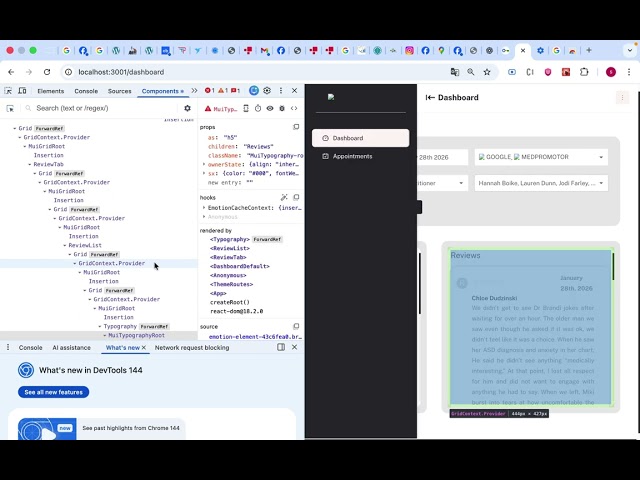The width and height of the screenshot is (640, 480).
Task: Click the red error count badge
Action: coord(209,91)
